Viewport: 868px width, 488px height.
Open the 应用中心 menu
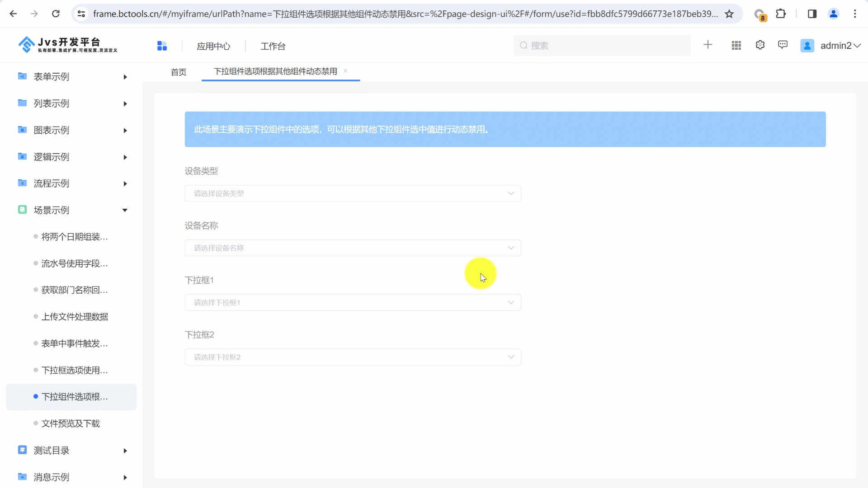213,46
